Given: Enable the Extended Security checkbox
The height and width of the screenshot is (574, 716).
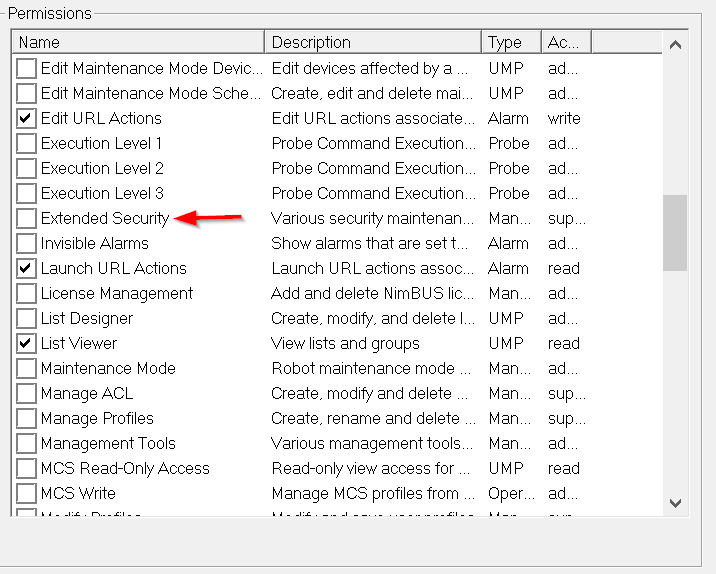Looking at the screenshot, I should 26,218.
